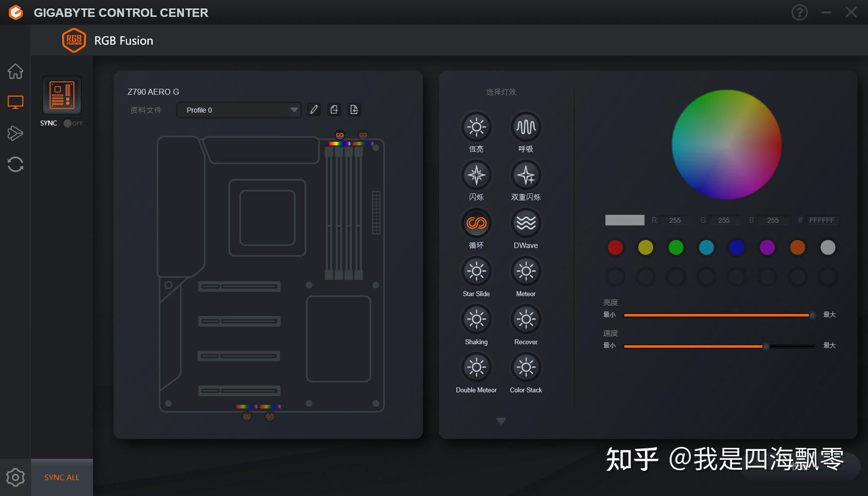This screenshot has height=496, width=868.
Task: Select the 呼吸 (Breathing) lighting effect
Action: pyautogui.click(x=525, y=127)
